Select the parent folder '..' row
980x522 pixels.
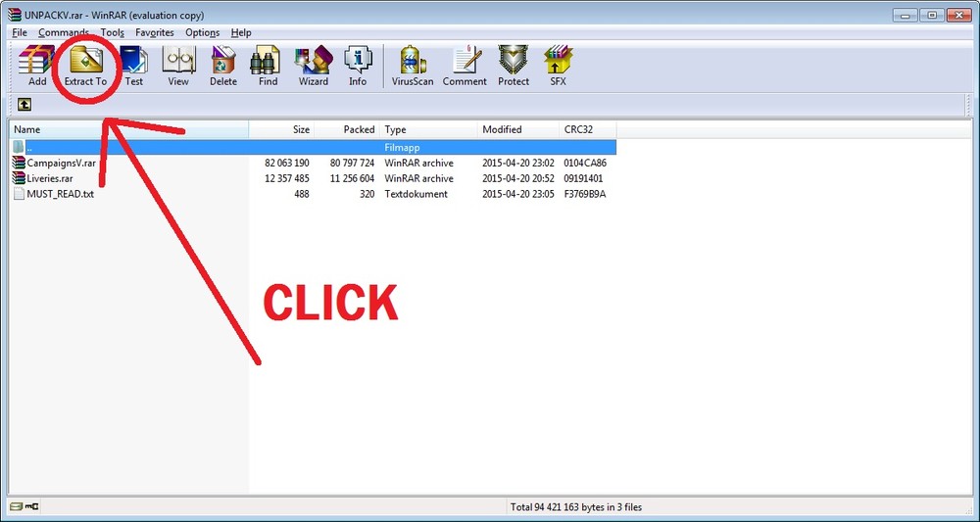point(314,148)
